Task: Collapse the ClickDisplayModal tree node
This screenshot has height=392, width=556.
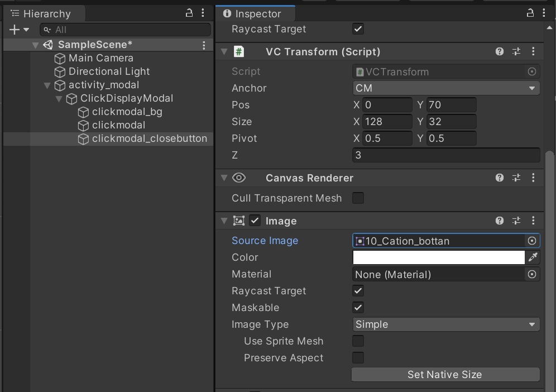Action: (59, 98)
